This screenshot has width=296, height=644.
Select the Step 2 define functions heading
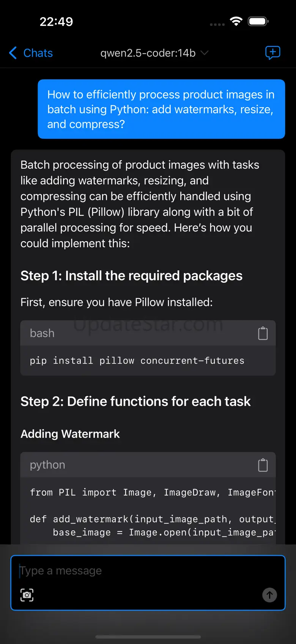[x=135, y=401]
